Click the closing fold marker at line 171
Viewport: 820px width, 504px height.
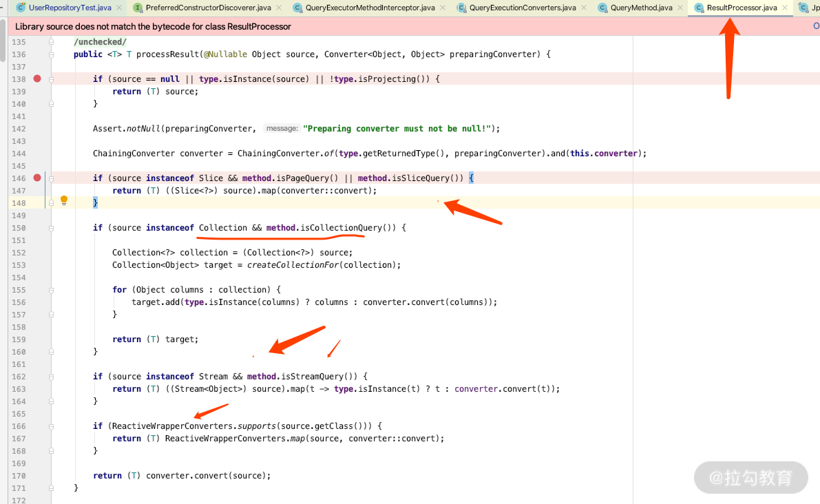51,487
